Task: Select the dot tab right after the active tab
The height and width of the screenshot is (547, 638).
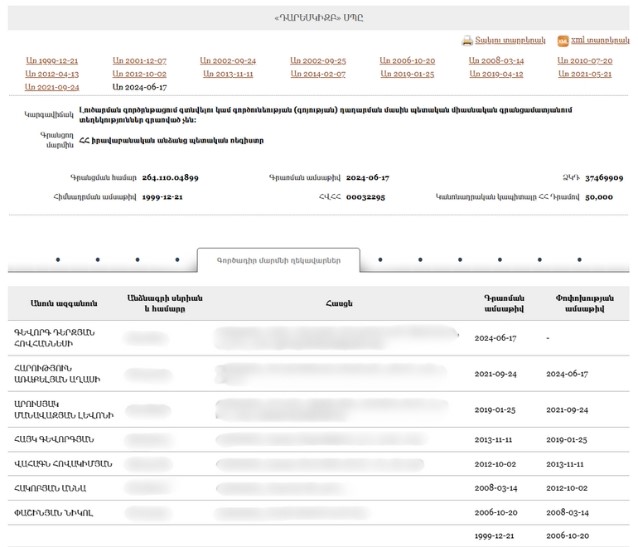Action: click(x=379, y=260)
